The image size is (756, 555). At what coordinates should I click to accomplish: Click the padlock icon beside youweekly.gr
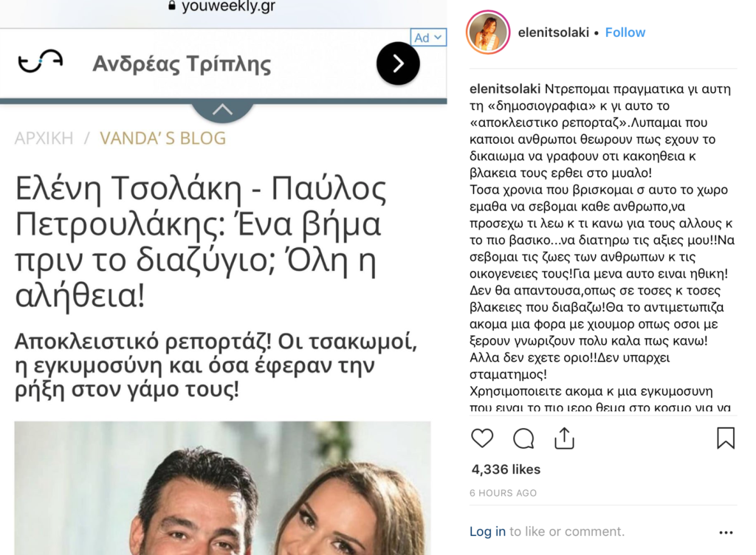point(171,6)
